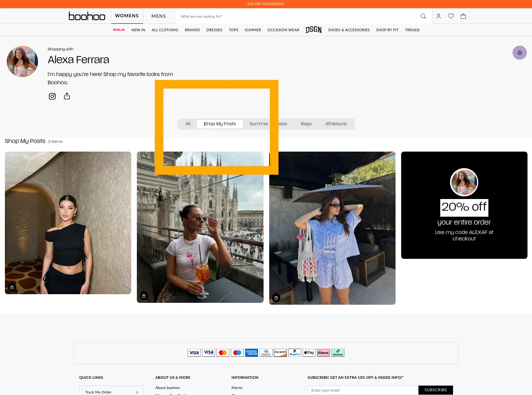Open the OCCASION WEAR menu

(x=283, y=30)
